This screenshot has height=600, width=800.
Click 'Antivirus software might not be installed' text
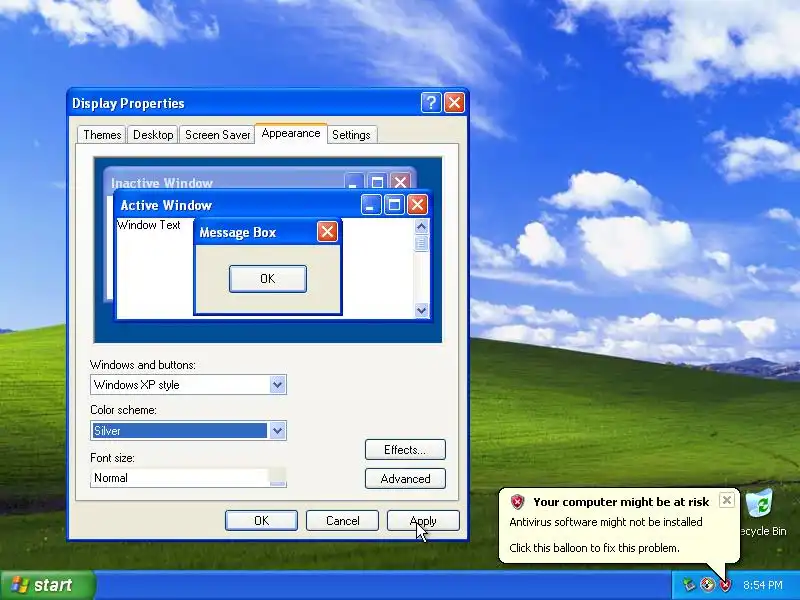click(x=606, y=522)
